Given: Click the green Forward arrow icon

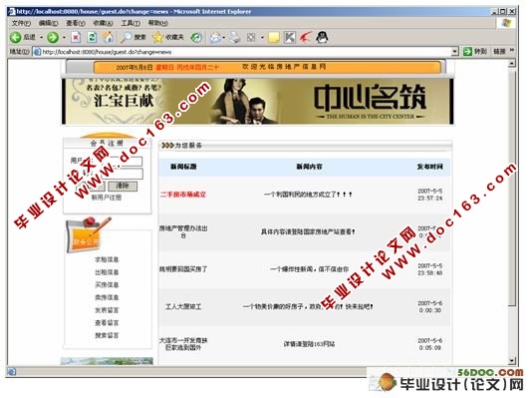Looking at the screenshot, I should [53, 37].
